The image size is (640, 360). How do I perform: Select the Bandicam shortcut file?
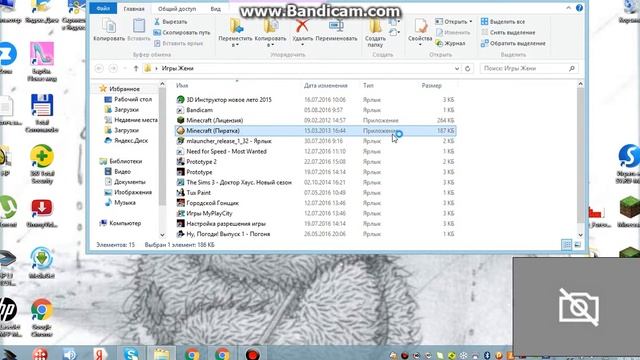[x=315, y=110]
